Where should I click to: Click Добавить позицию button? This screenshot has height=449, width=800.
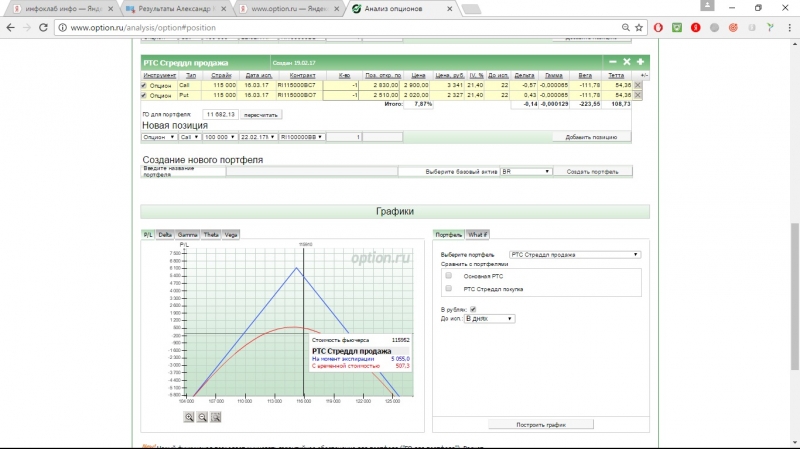coord(591,137)
